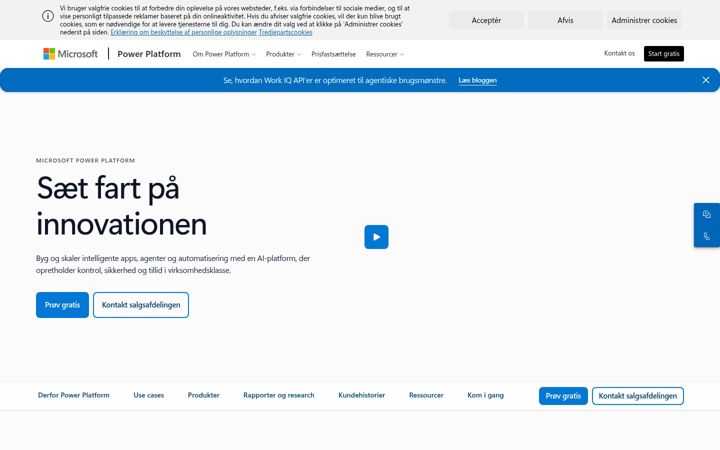Open Erklæring om beskyttelse af personlige oplysninger link
Screen dimensions: 720x450
point(184,32)
